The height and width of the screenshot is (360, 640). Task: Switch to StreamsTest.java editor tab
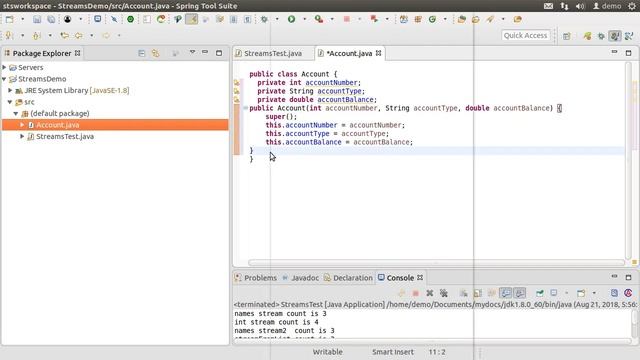(x=273, y=53)
